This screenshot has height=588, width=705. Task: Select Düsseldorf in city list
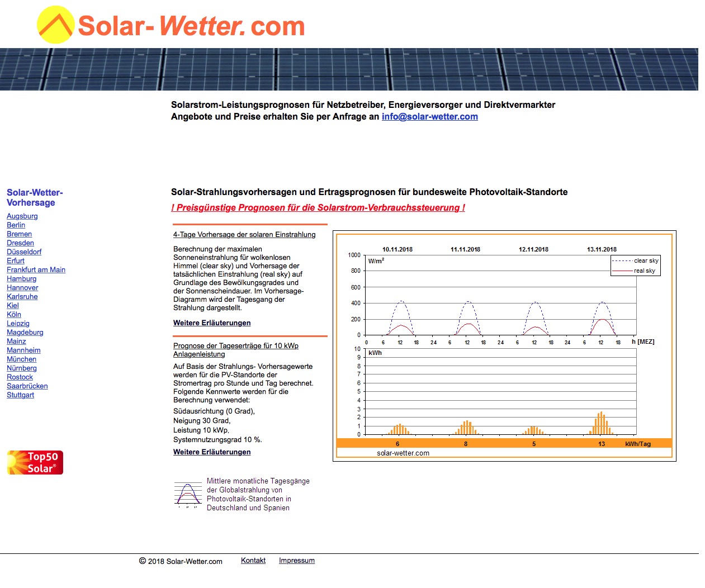24,252
